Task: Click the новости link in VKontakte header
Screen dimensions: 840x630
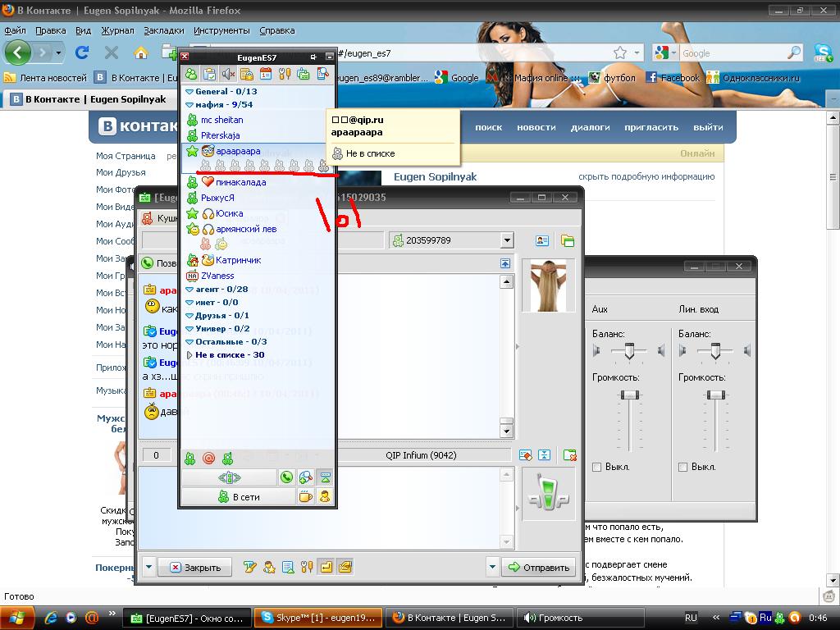Action: click(536, 127)
